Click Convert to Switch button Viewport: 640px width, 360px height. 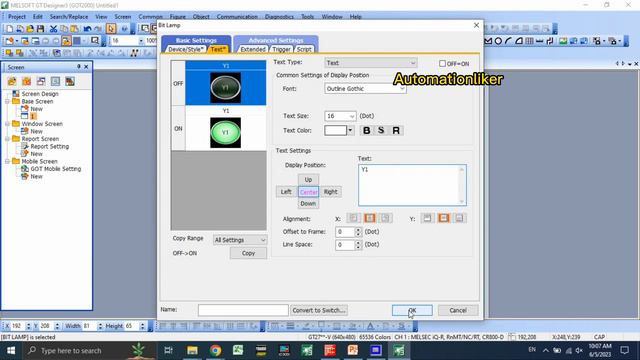pos(319,310)
